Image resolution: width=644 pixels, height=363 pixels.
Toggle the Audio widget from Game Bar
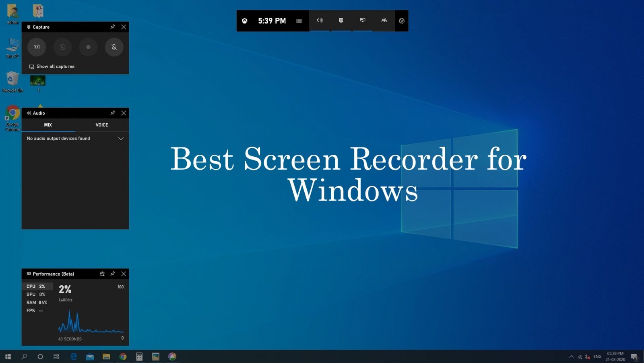coord(320,21)
